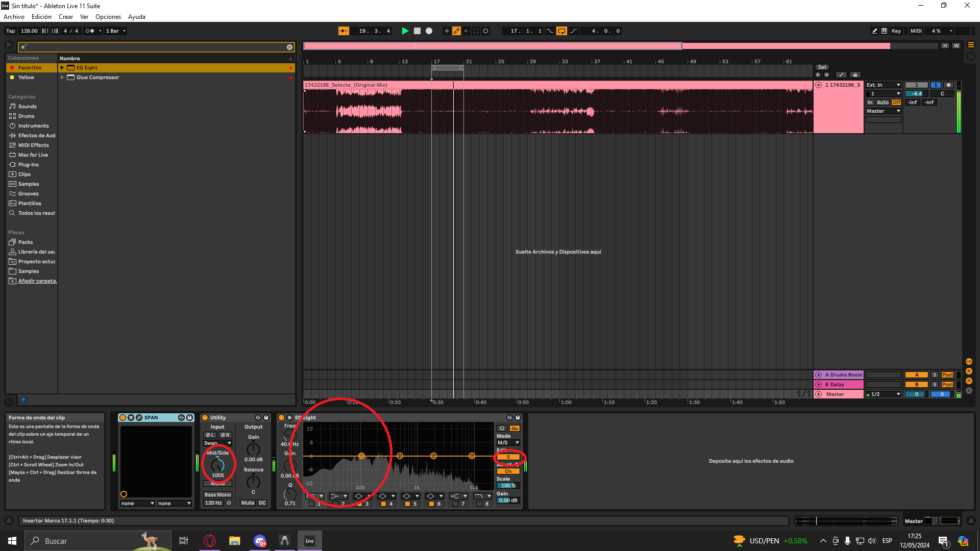Viewport: 980px width, 551px height.
Task: Open the Sounds category
Action: pos(27,107)
